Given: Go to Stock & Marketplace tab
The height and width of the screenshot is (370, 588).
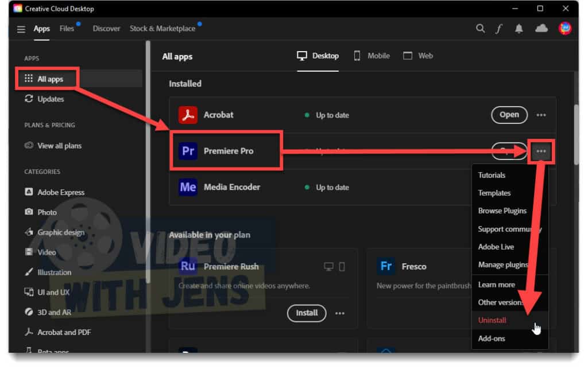Looking at the screenshot, I should (x=163, y=29).
